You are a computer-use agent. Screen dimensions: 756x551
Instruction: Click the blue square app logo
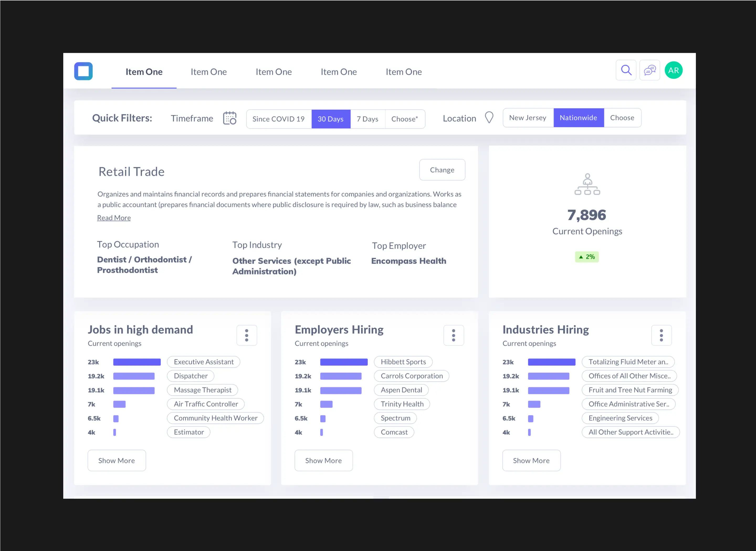click(83, 71)
